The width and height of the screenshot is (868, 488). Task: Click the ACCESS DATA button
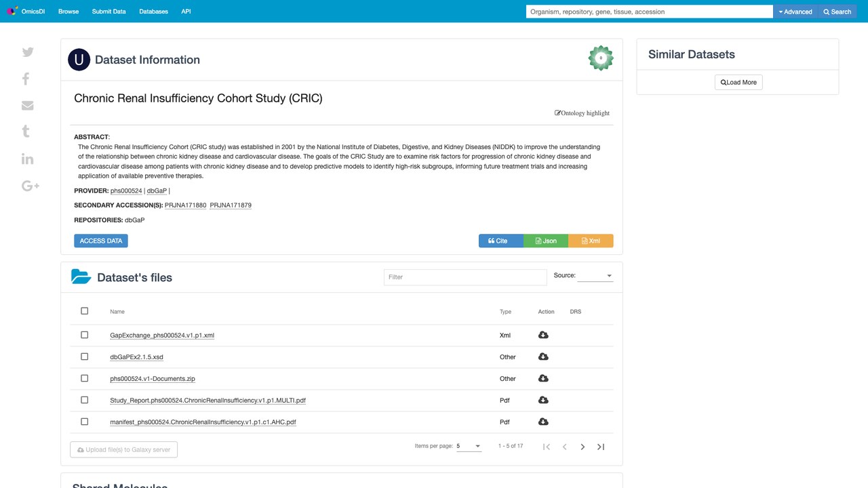(101, 241)
